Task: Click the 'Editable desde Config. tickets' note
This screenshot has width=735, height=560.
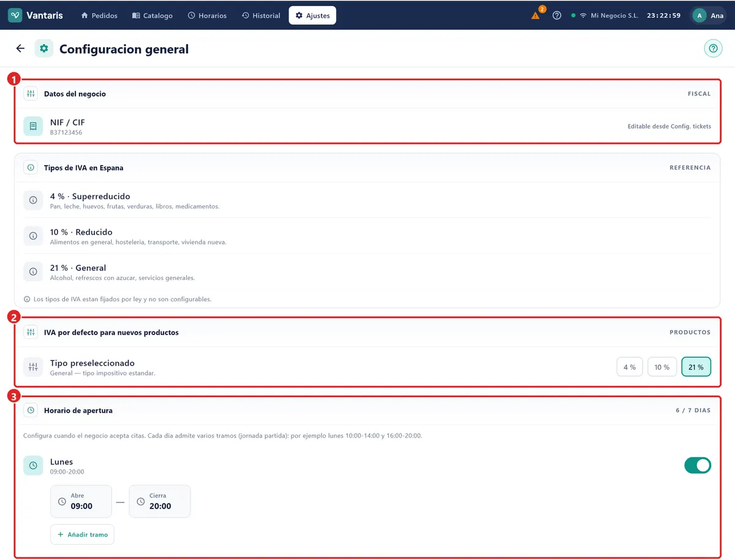Action: (669, 126)
